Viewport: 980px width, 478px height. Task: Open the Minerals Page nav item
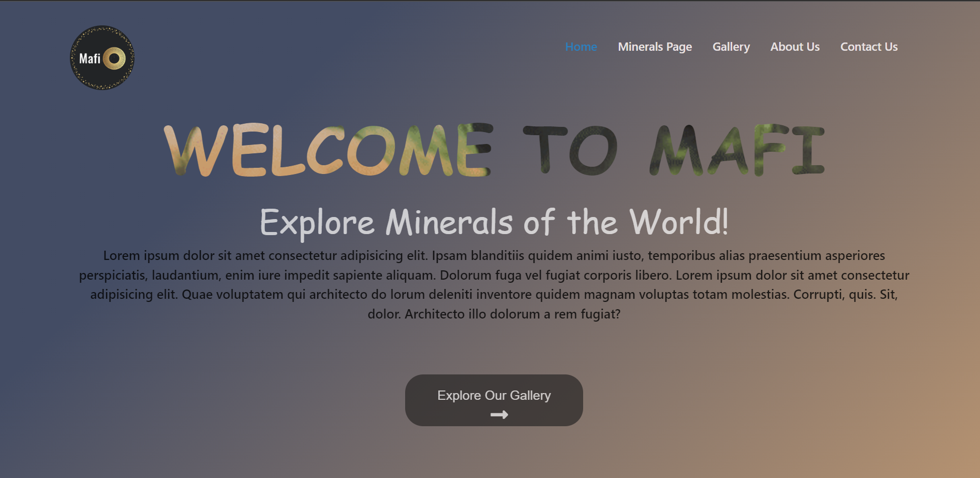(655, 47)
